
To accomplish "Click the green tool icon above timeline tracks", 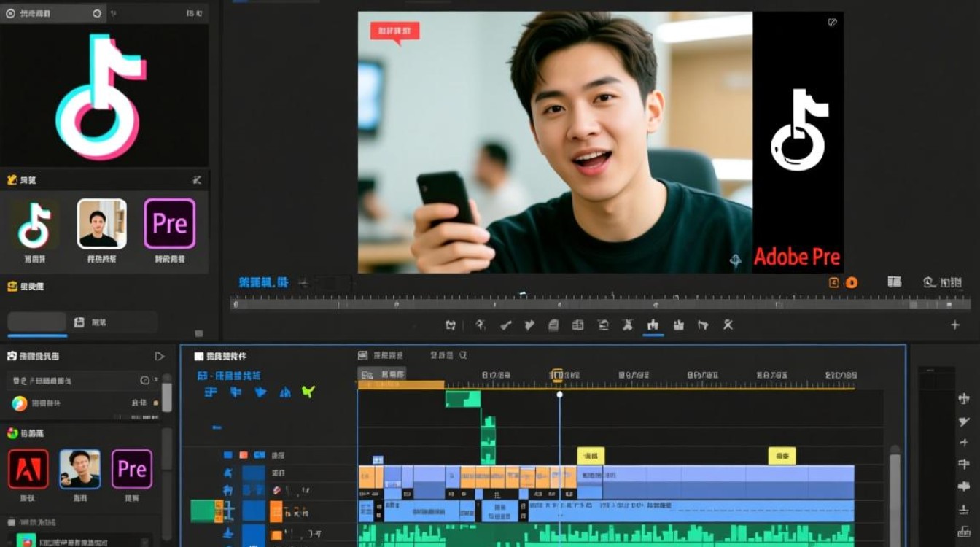I will (308, 392).
